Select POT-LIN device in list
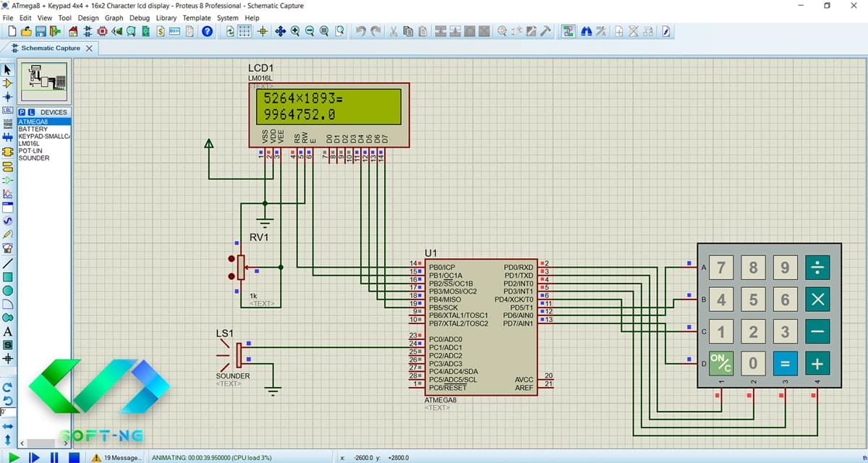This screenshot has width=868, height=463. tap(44, 150)
